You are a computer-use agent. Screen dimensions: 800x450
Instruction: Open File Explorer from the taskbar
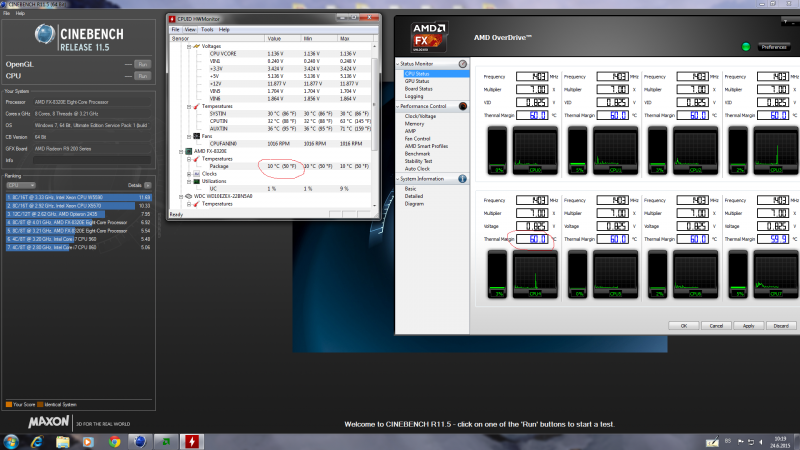63,441
